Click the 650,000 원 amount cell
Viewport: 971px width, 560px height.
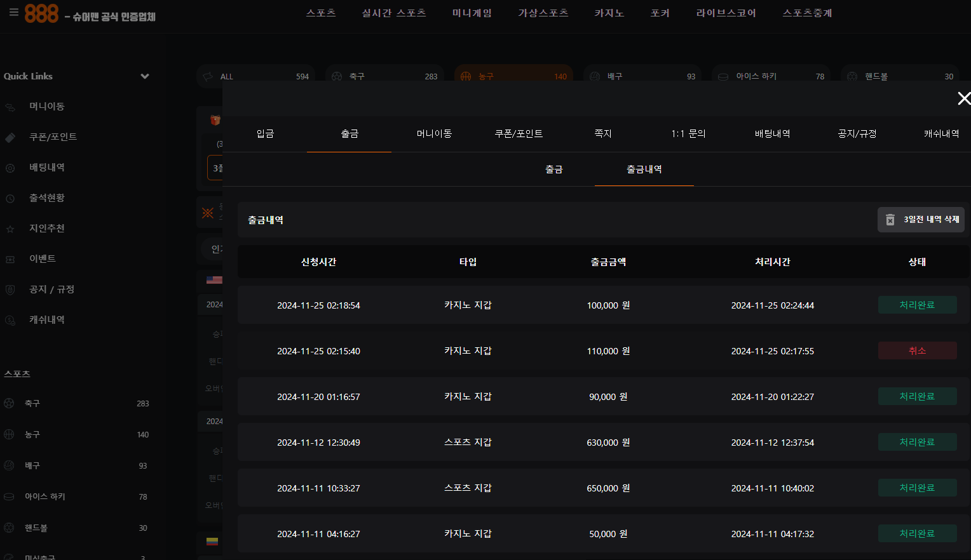pos(608,488)
